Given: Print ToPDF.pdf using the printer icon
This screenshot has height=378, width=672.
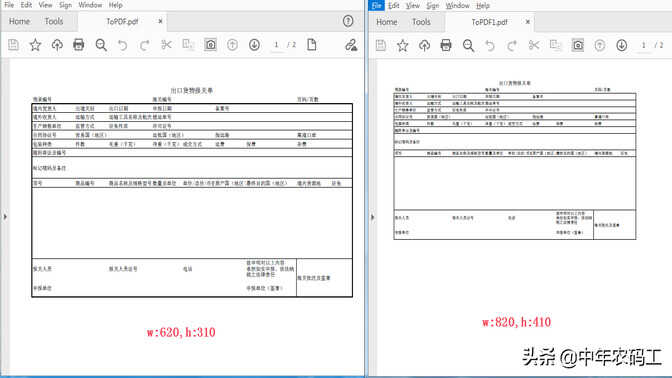Looking at the screenshot, I should (x=78, y=45).
